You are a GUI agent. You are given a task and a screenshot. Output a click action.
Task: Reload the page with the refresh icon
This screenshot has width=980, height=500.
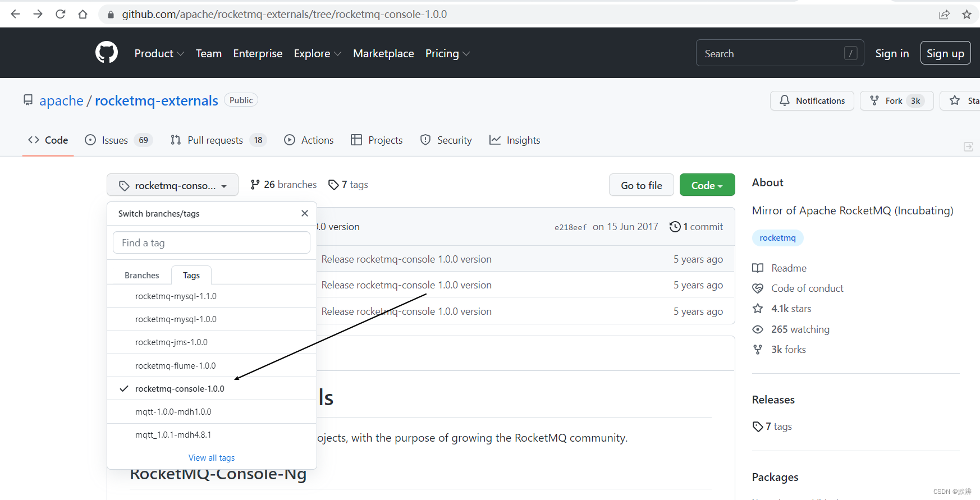pyautogui.click(x=60, y=14)
